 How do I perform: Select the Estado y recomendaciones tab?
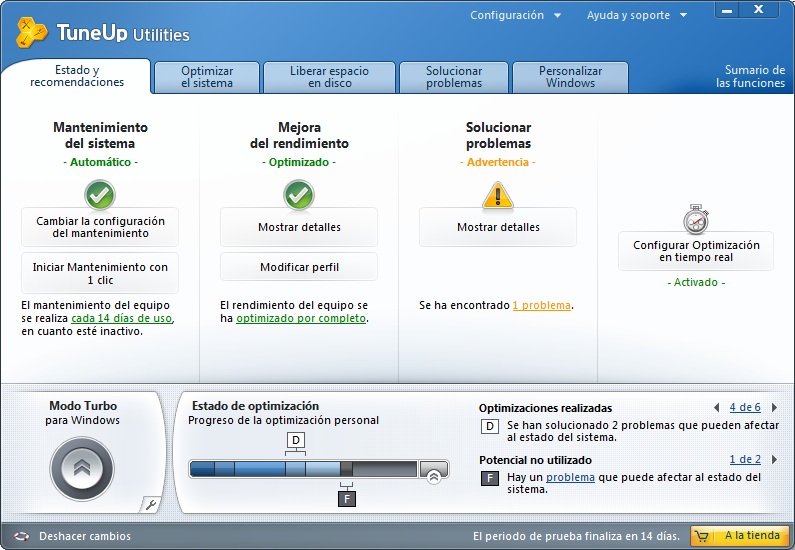pos(77,76)
